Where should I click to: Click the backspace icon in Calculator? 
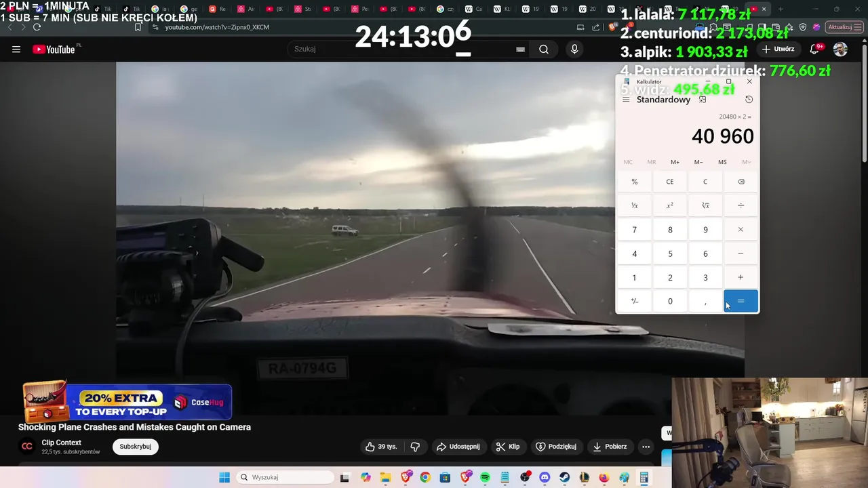coord(741,182)
